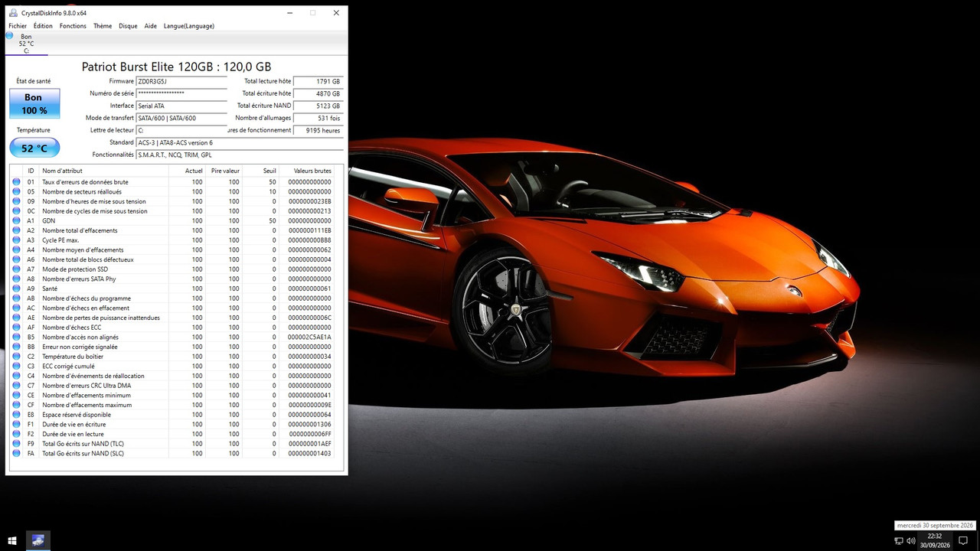Open the Langue(Language) menu
Screen dimensions: 980x551
click(x=189, y=26)
